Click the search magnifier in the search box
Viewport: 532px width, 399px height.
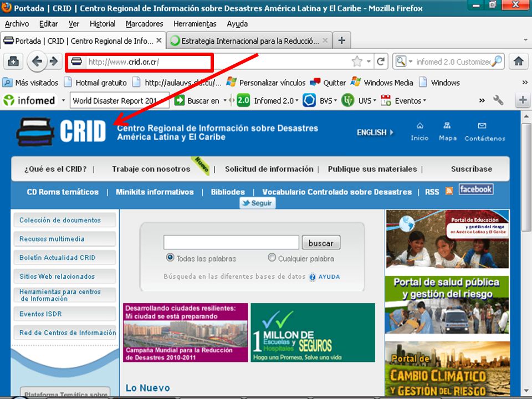click(x=497, y=62)
